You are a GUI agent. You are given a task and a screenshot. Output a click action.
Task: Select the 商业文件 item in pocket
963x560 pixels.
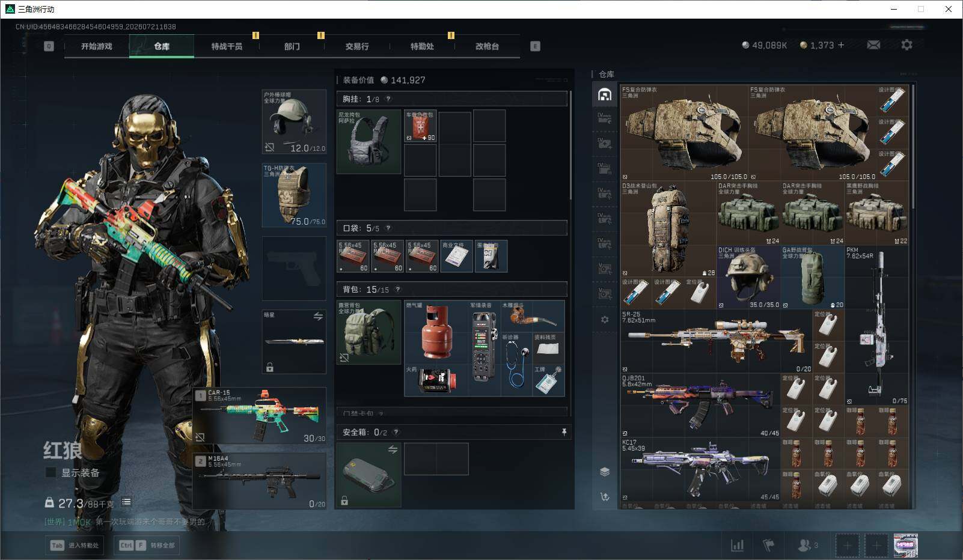click(x=456, y=256)
